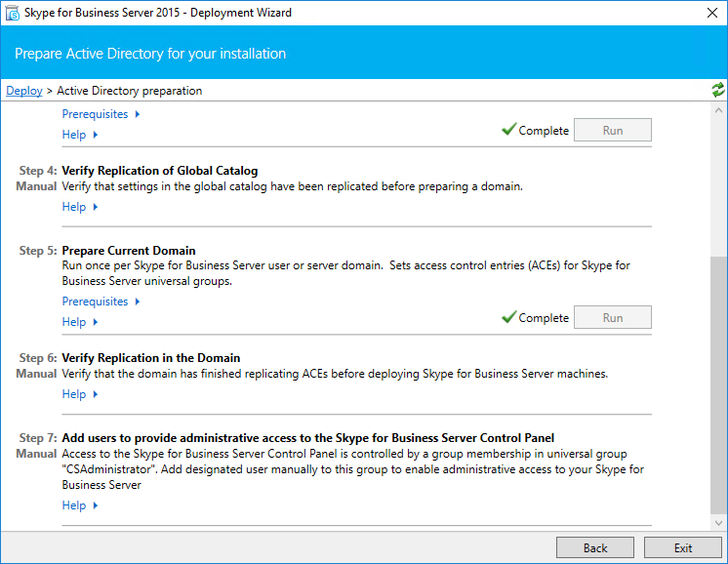Click the Active Directory preparation breadcrumb text
The image size is (728, 564).
tap(129, 91)
